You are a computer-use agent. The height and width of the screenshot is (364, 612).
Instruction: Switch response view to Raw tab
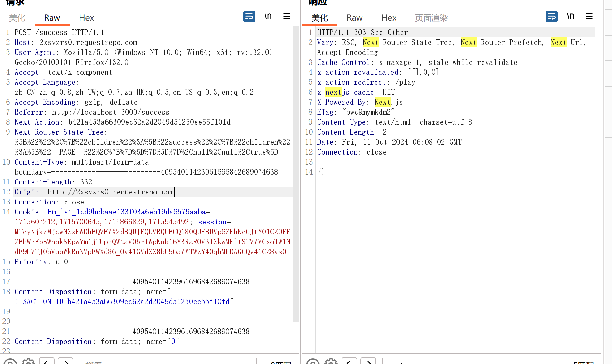354,18
